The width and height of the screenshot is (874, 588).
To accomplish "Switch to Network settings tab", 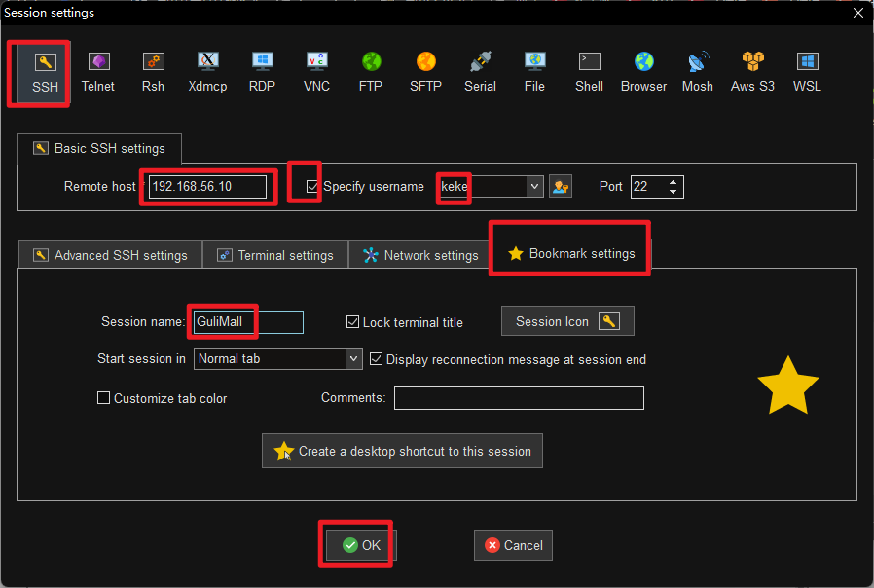I will pyautogui.click(x=420, y=255).
